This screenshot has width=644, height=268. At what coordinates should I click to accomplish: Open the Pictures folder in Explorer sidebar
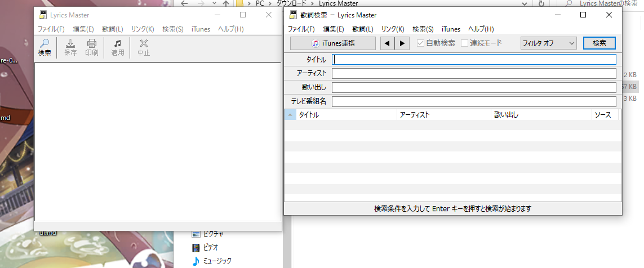click(x=208, y=234)
